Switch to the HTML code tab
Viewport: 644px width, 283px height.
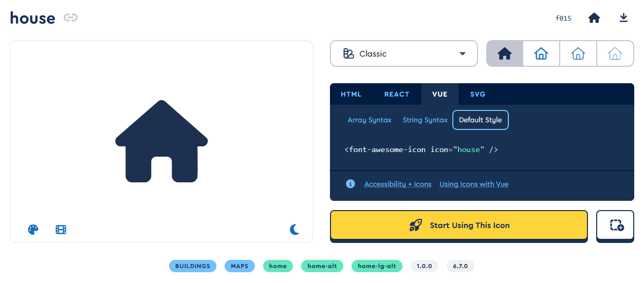[x=351, y=94]
